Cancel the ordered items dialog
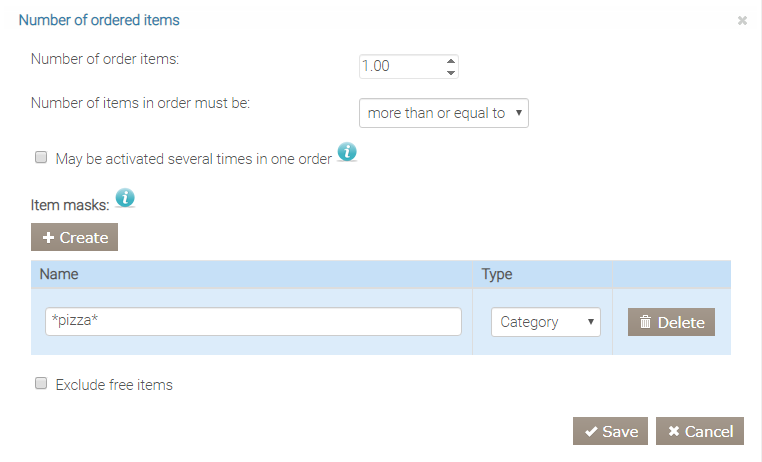Screen dimensions: 762x462 pos(700,431)
